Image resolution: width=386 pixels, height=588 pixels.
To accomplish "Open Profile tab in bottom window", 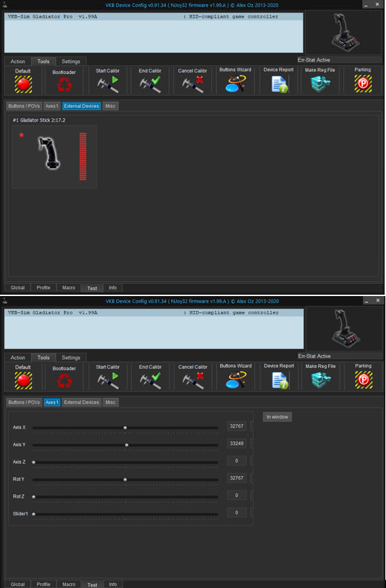I will (43, 584).
